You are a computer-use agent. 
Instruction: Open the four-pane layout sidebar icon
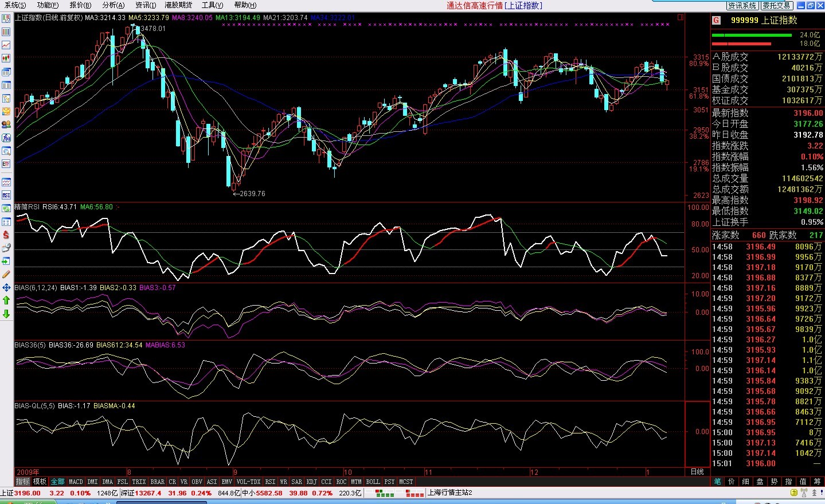tap(6, 222)
